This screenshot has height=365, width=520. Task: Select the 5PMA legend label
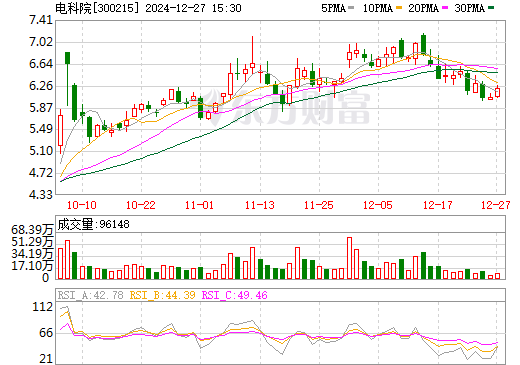click(x=333, y=8)
